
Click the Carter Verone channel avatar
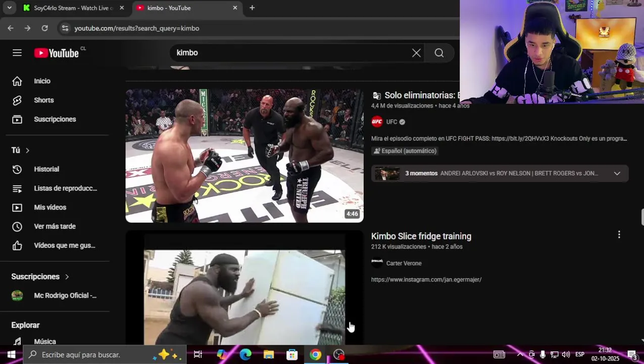[x=377, y=263]
